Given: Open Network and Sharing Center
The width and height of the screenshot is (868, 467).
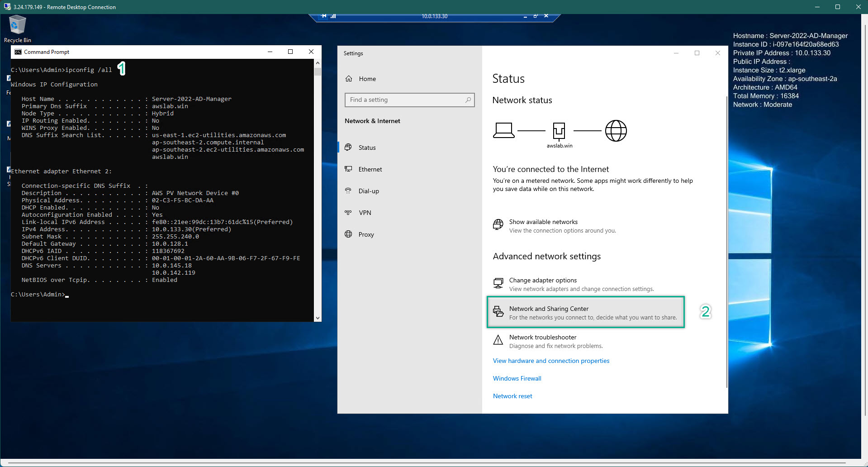Looking at the screenshot, I should [x=585, y=313].
